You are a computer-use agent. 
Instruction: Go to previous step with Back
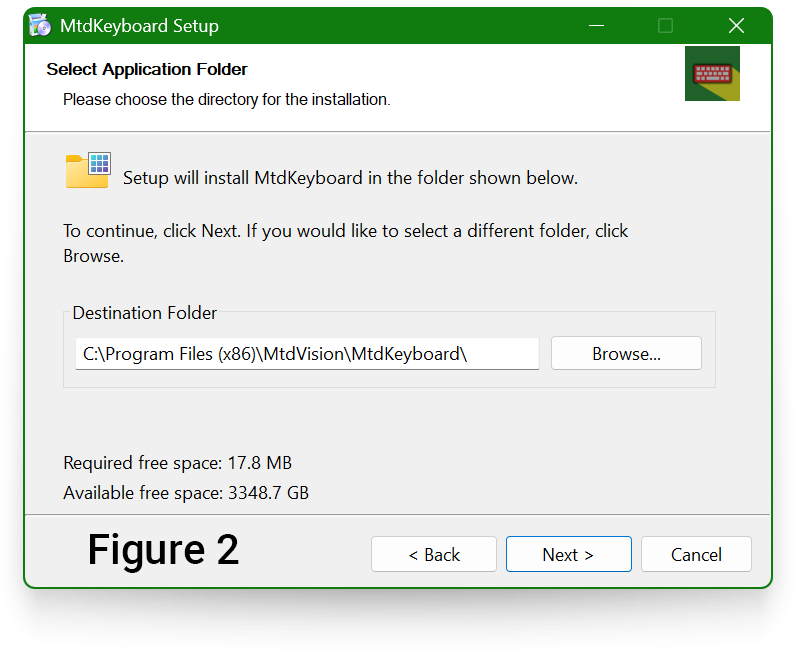433,554
